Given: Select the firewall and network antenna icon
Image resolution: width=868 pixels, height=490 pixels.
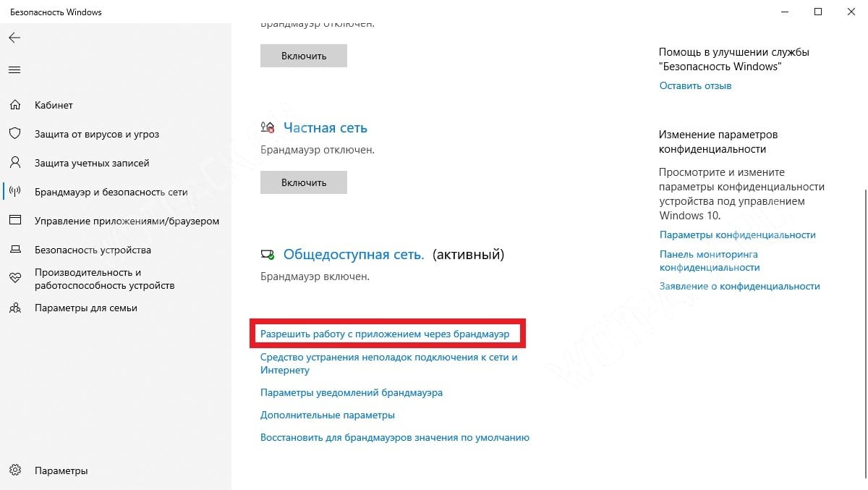Looking at the screenshot, I should pos(14,192).
